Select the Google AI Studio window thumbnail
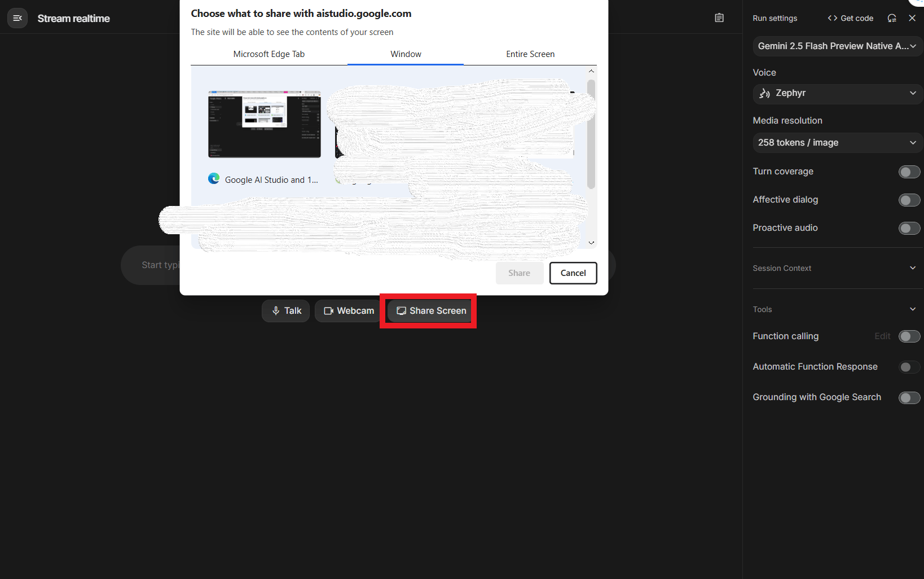924x579 pixels. (x=265, y=124)
